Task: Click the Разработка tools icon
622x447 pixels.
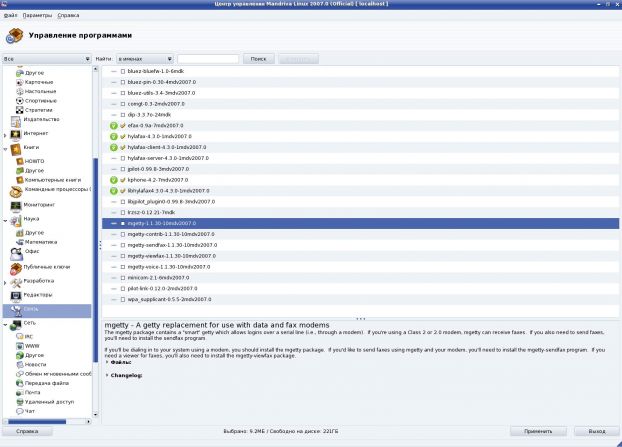Action: [16, 283]
